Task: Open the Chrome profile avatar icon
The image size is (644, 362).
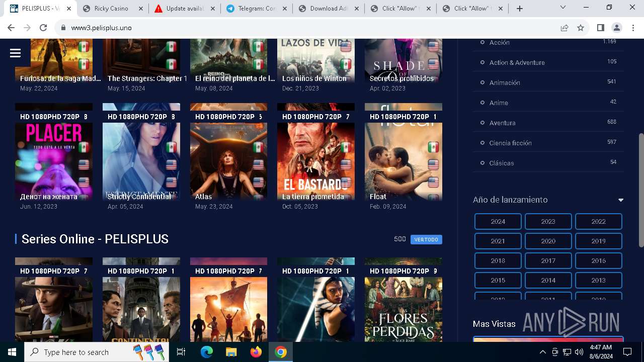Action: click(616, 28)
